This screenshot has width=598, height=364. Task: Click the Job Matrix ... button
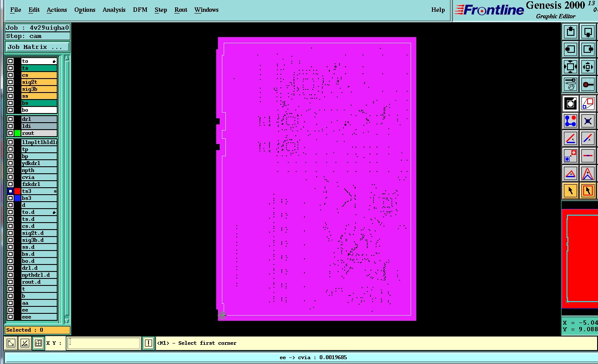pyautogui.click(x=38, y=47)
